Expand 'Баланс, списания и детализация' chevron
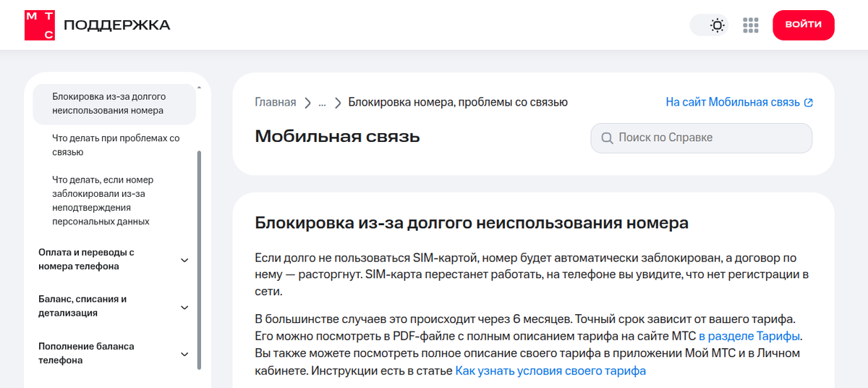Screen dimensions: 868x388 point(184,307)
